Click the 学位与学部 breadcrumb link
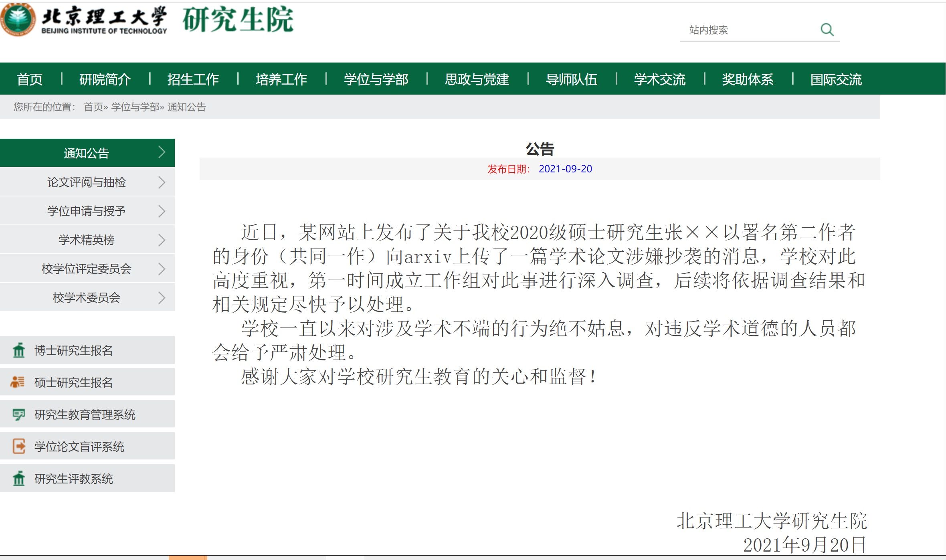Image resolution: width=946 pixels, height=560 pixels. [135, 107]
